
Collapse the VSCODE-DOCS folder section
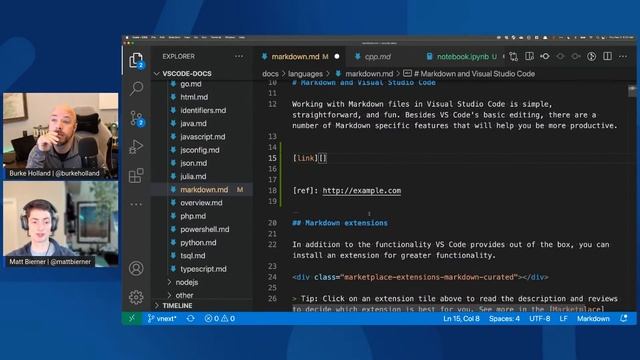(x=187, y=73)
